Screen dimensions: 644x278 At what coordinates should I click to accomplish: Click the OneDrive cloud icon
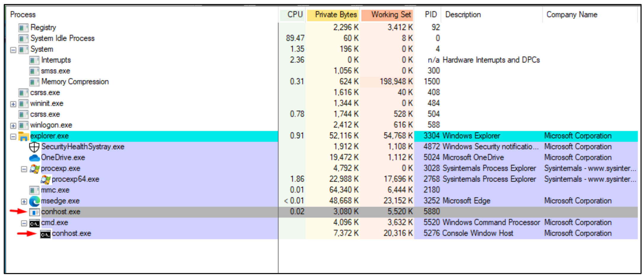point(34,158)
